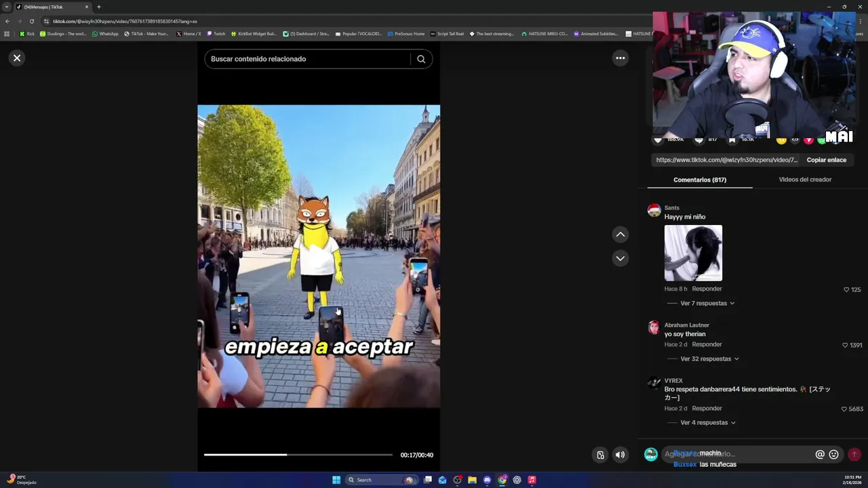This screenshot has height=488, width=868.
Task: Open Chrome from the taskbar
Action: point(502,480)
